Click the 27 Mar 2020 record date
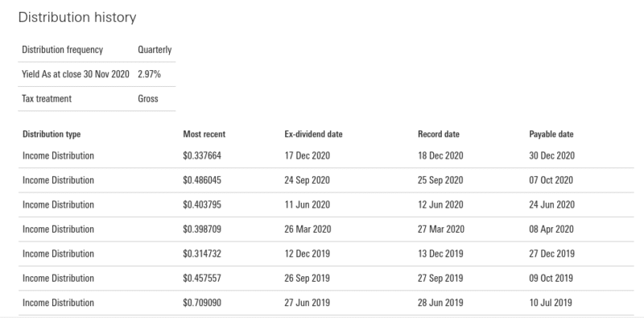The height and width of the screenshot is (318, 644). (x=441, y=229)
